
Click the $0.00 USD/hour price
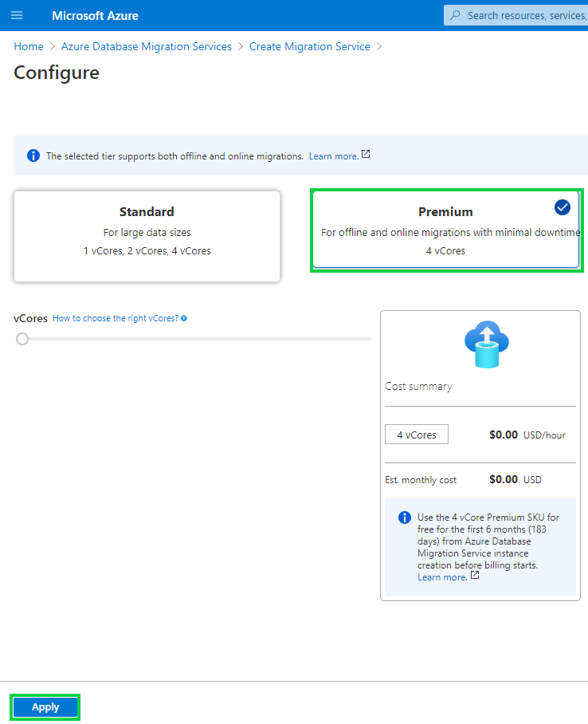527,435
